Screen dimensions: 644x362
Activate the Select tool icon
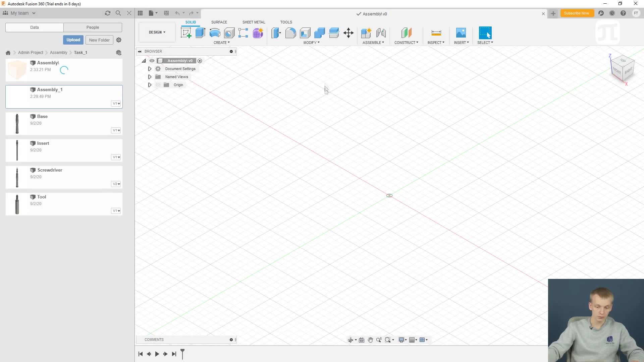(x=485, y=33)
